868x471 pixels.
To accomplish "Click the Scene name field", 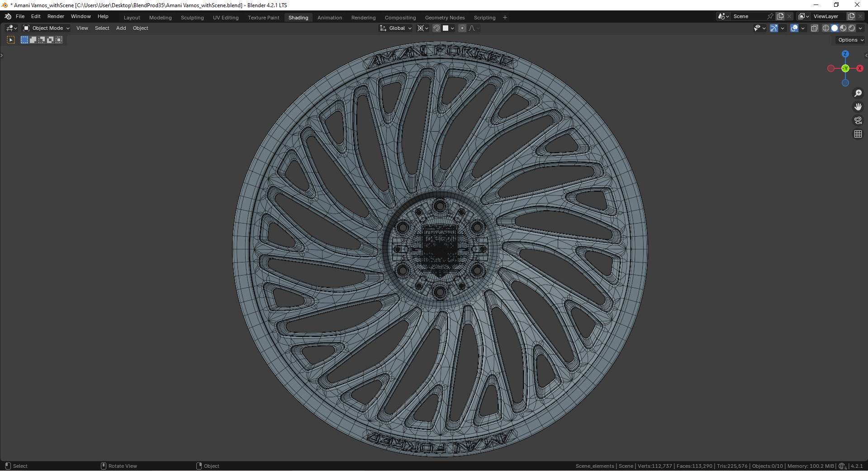I will (749, 16).
